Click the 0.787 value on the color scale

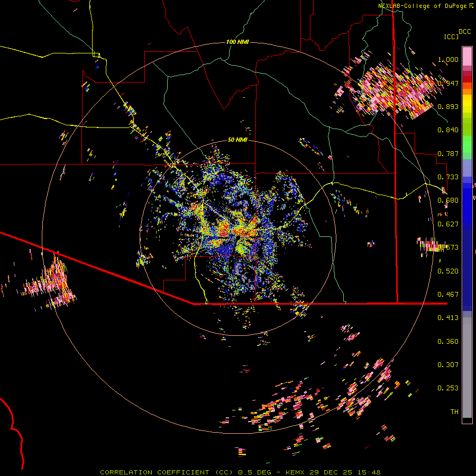448,153
